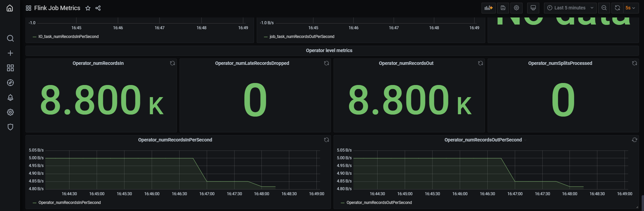Click the Add panel icon

[488, 8]
